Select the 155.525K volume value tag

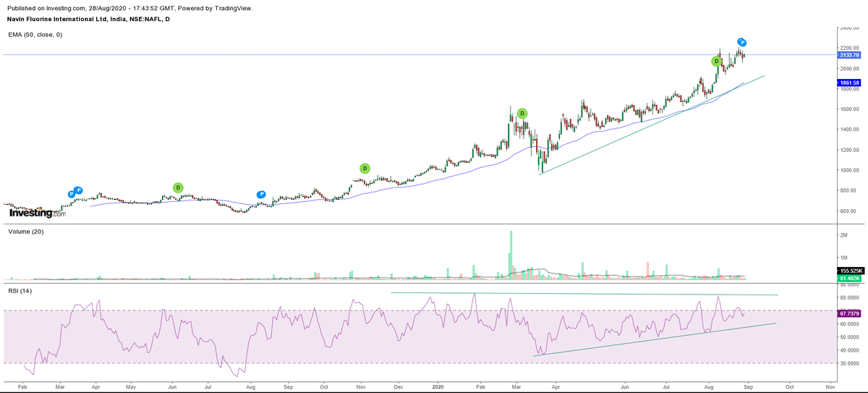pyautogui.click(x=849, y=271)
